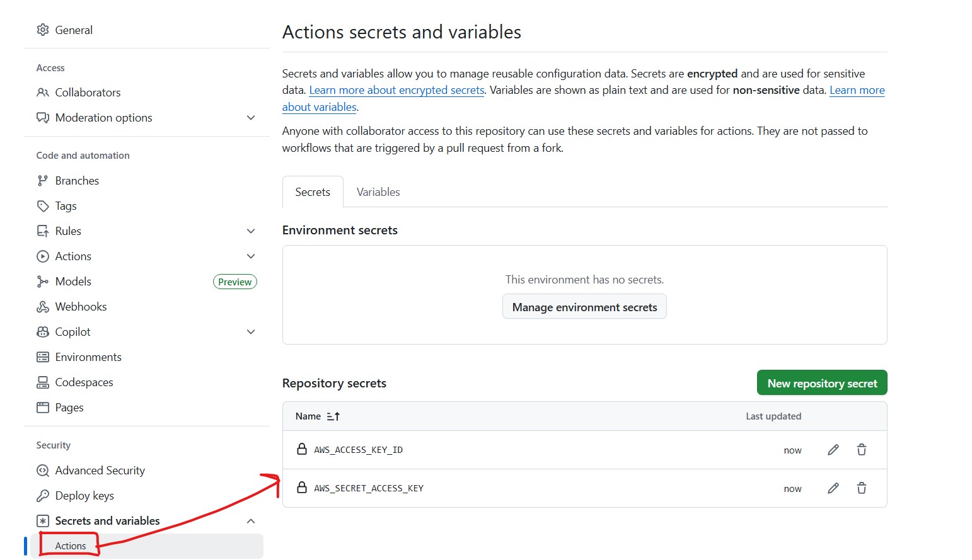Click the sort icon beside Name column
Image resolution: width=972 pixels, height=560 pixels.
click(x=333, y=416)
